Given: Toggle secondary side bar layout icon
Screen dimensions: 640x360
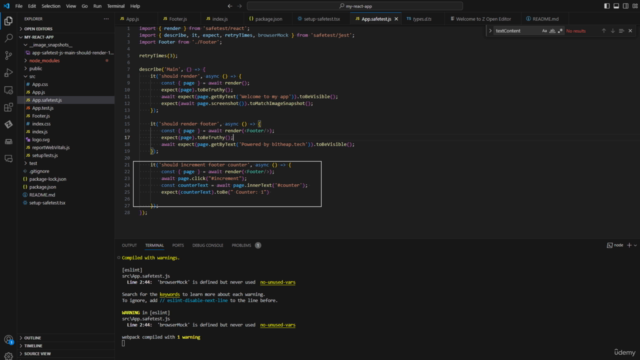Looking at the screenshot, I should pyautogui.click(x=626, y=6).
